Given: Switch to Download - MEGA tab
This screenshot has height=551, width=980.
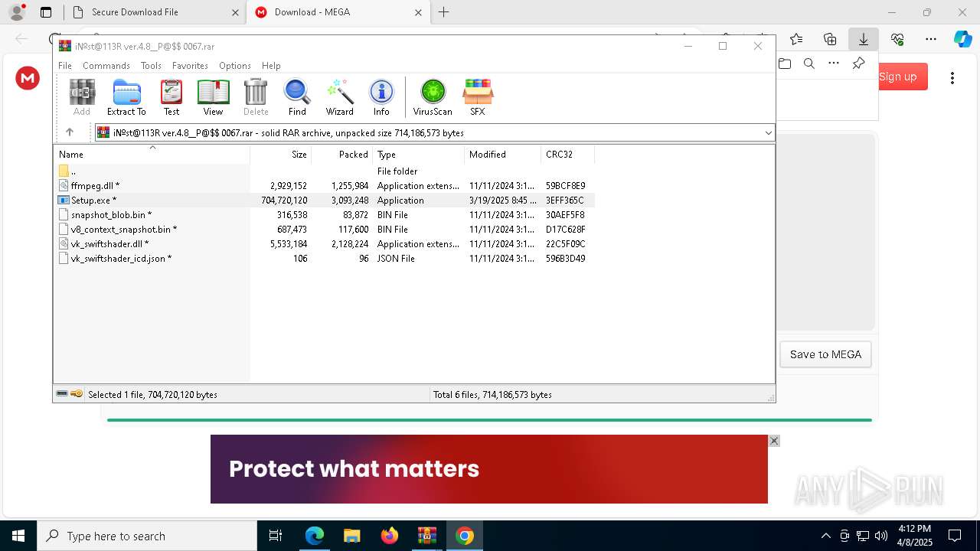Looking at the screenshot, I should [338, 12].
